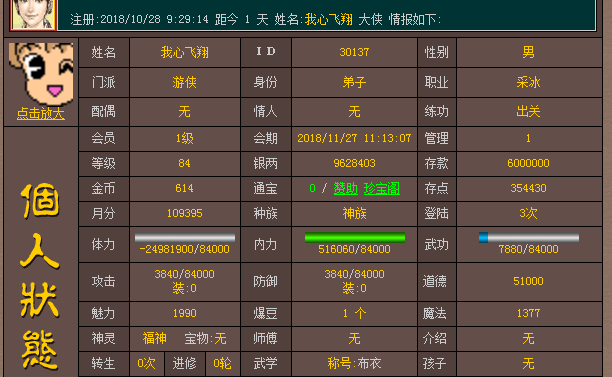Click the 等级 value 84

(185, 163)
